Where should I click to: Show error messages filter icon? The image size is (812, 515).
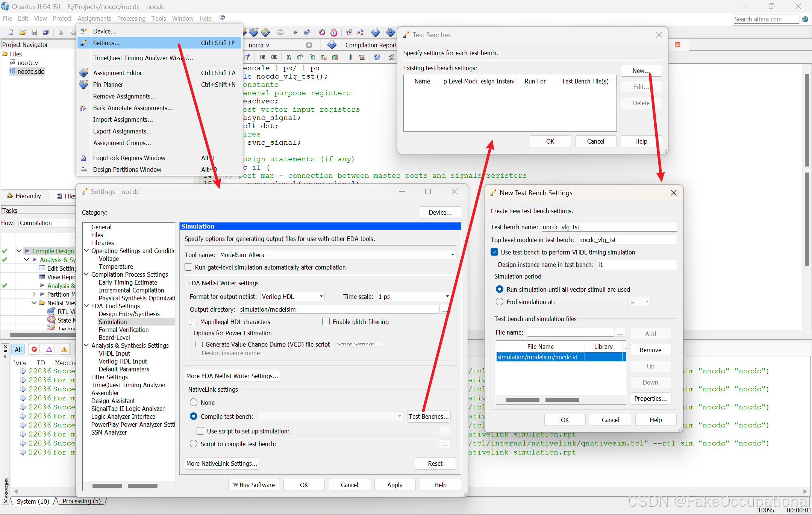(34, 349)
